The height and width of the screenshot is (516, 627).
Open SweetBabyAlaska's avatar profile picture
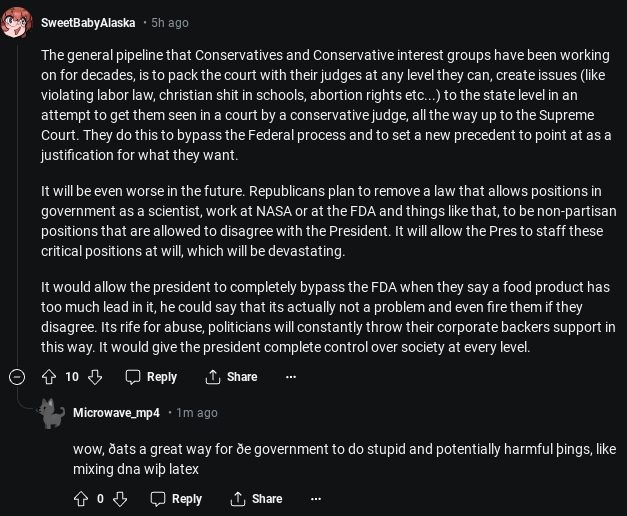tap(17, 22)
